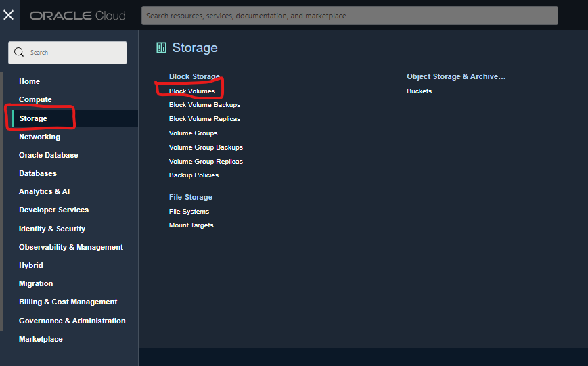Open the File Systems link
Viewport: 588px width, 366px height.
pos(189,212)
